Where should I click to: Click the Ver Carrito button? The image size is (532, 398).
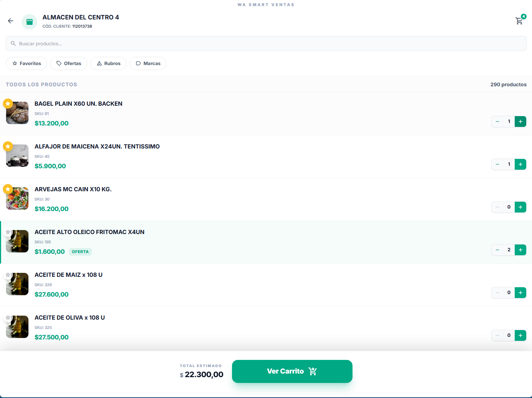click(x=292, y=371)
